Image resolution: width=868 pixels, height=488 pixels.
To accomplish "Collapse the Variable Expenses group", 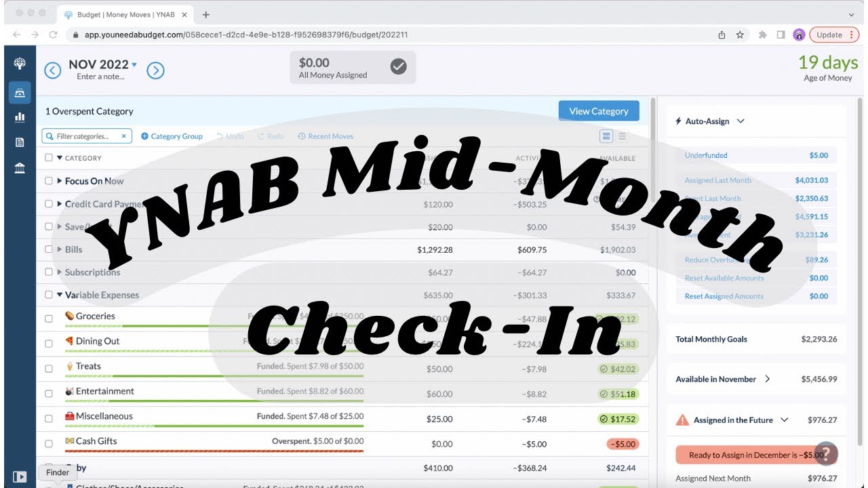I will (x=60, y=295).
